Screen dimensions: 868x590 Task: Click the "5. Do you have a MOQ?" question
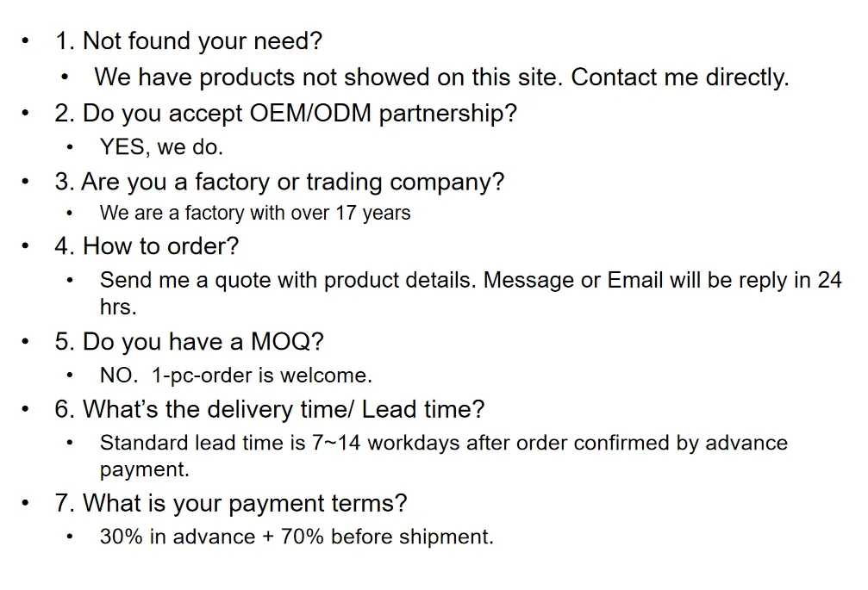[189, 342]
